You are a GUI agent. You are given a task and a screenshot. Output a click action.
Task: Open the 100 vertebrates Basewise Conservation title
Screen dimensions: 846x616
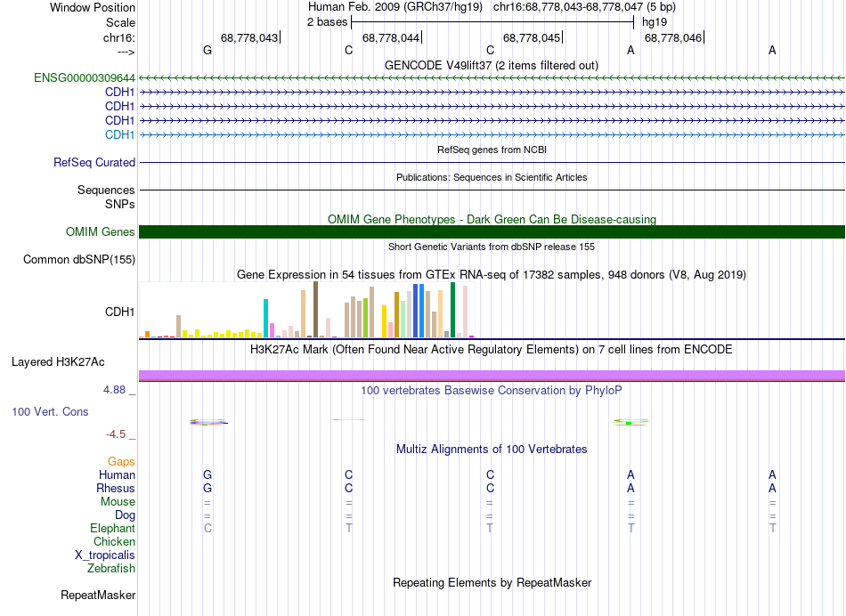tap(492, 390)
